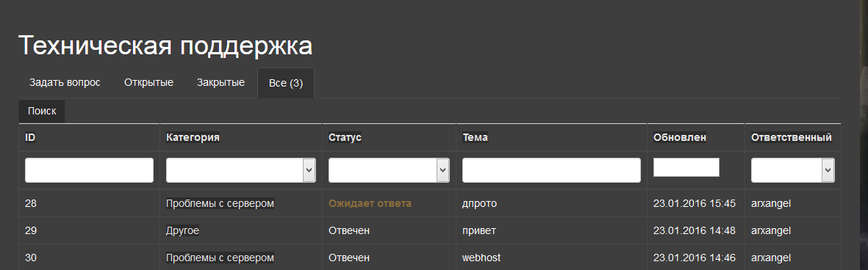Click Отвечен status in ticket 30 row
The width and height of the screenshot is (868, 270).
tap(349, 258)
